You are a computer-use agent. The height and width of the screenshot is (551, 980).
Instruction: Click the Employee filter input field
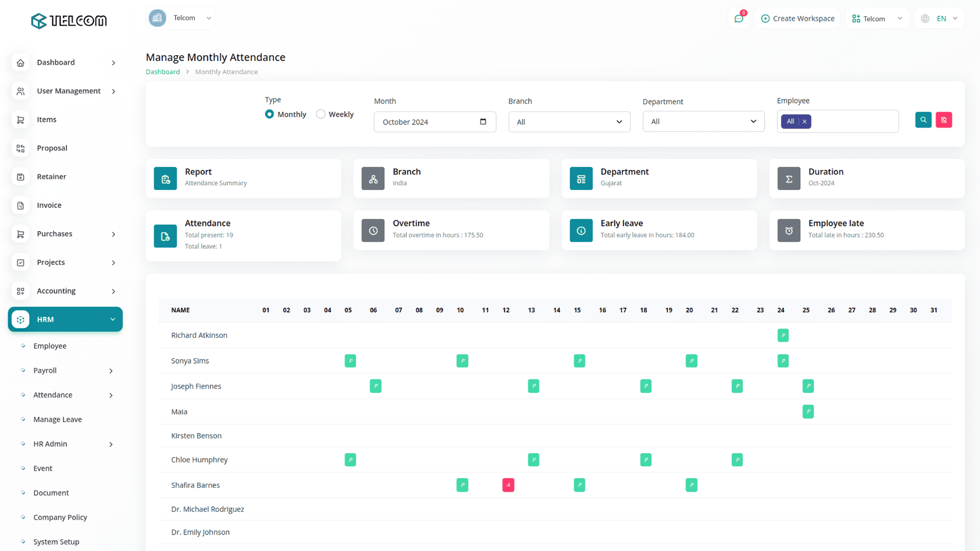855,121
